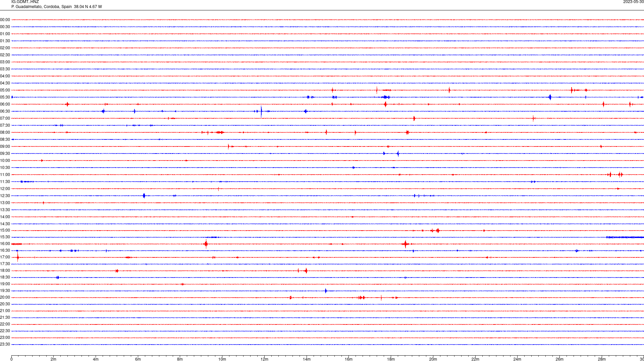Select the 21:00 time row label
The width and height of the screenshot is (644, 362).
[5, 311]
